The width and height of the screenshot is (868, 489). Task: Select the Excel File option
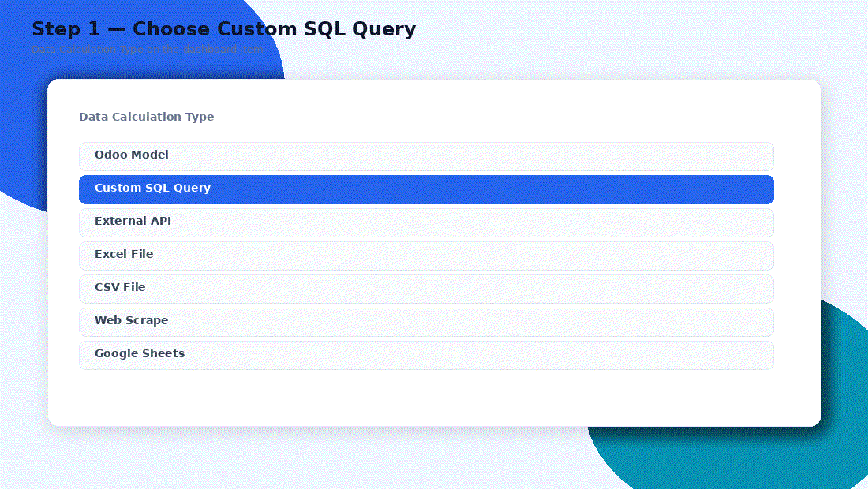(x=426, y=256)
